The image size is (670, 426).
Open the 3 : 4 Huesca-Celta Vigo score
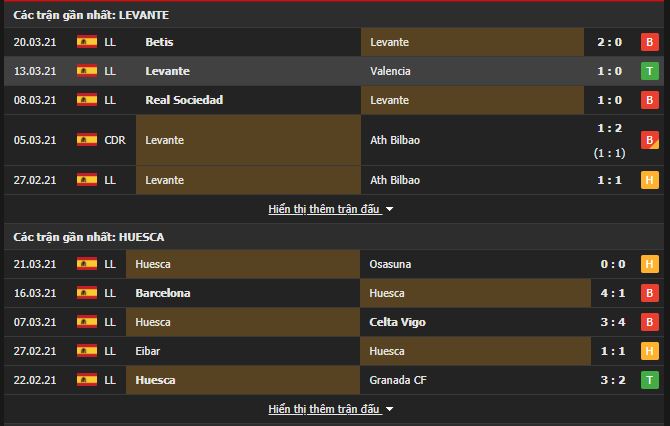612,322
